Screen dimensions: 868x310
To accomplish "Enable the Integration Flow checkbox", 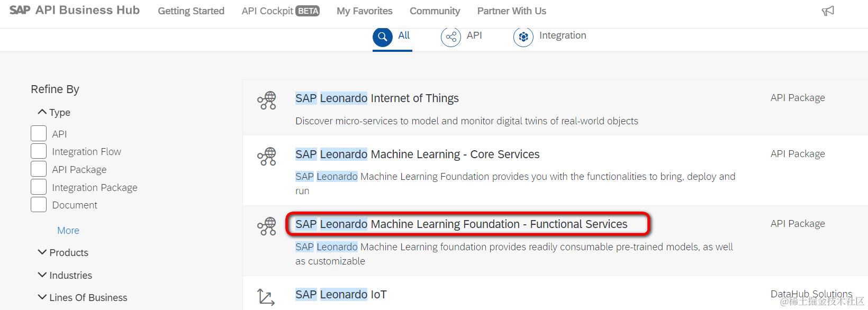I will (x=39, y=151).
